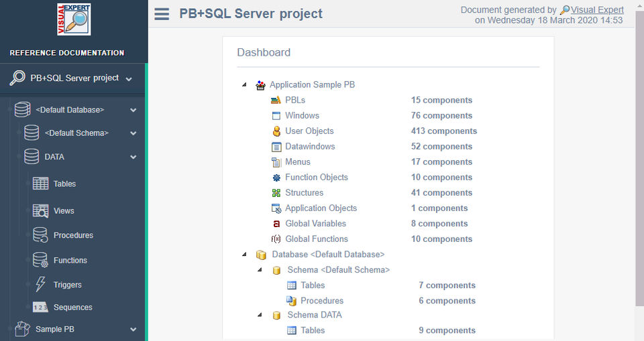This screenshot has width=644, height=341.
Task: Expand the Sample PB sidebar section
Action: pyautogui.click(x=133, y=330)
